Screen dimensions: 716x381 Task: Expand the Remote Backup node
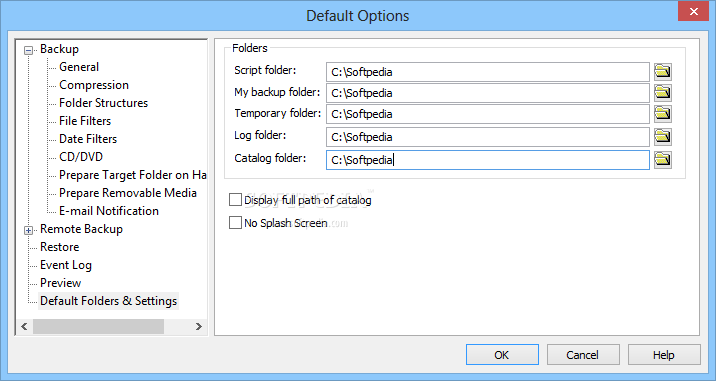pyautogui.click(x=28, y=230)
